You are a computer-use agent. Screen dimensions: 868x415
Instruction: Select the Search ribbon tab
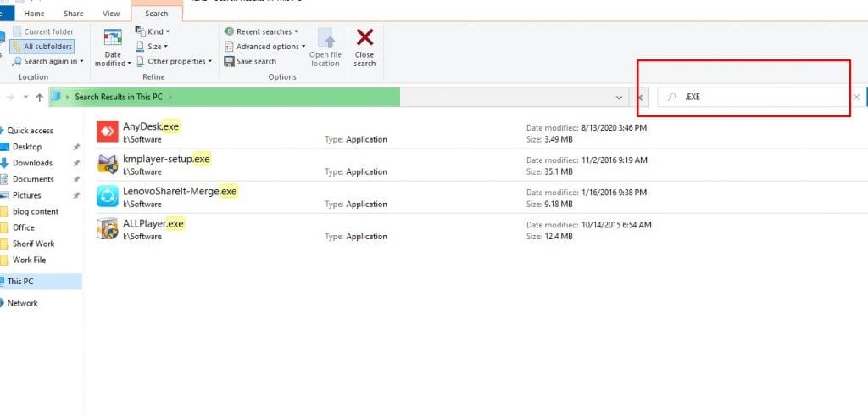point(157,14)
